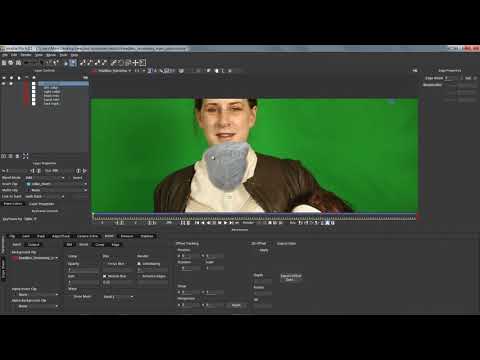Click the red spline colour swatch of selected layer
This screenshot has height=360, width=480.
coord(26,84)
